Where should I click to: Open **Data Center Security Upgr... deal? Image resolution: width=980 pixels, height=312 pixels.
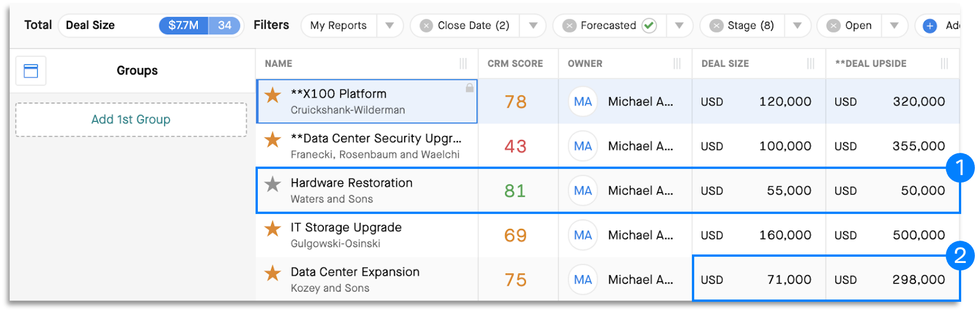click(x=376, y=139)
